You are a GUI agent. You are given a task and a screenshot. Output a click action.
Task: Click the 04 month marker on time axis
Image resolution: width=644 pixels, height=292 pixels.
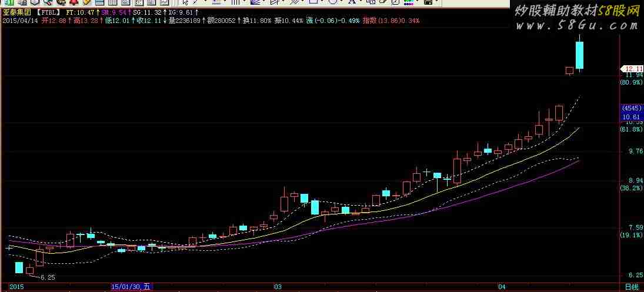[x=502, y=286]
